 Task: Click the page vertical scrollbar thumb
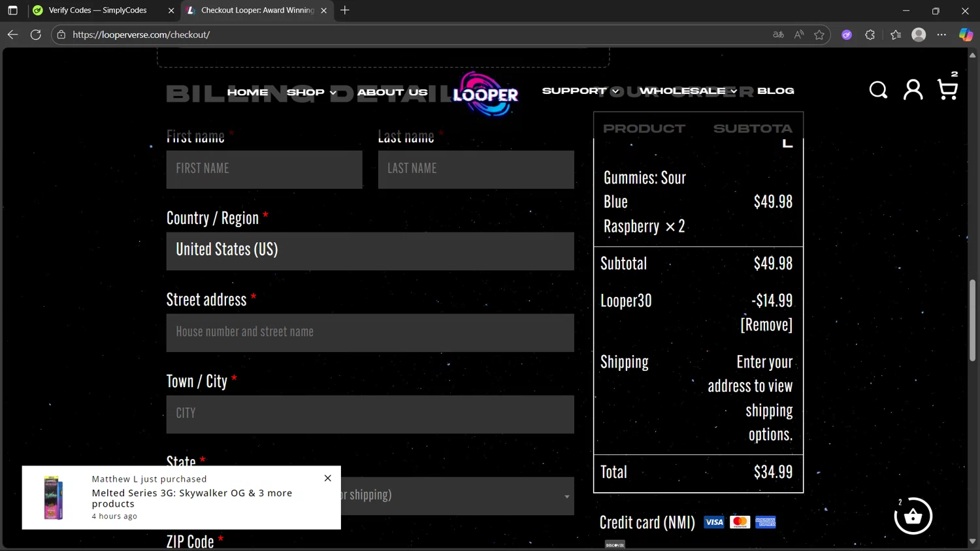click(972, 320)
